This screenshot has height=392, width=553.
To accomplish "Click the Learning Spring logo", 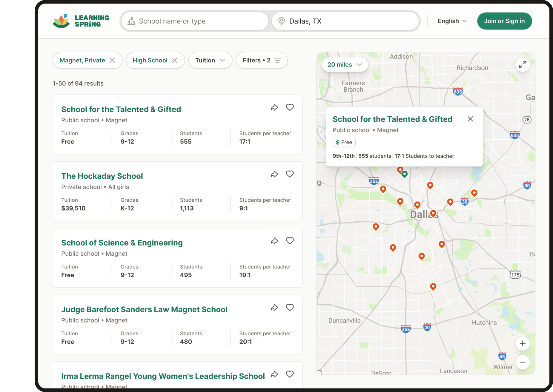I will pyautogui.click(x=81, y=21).
